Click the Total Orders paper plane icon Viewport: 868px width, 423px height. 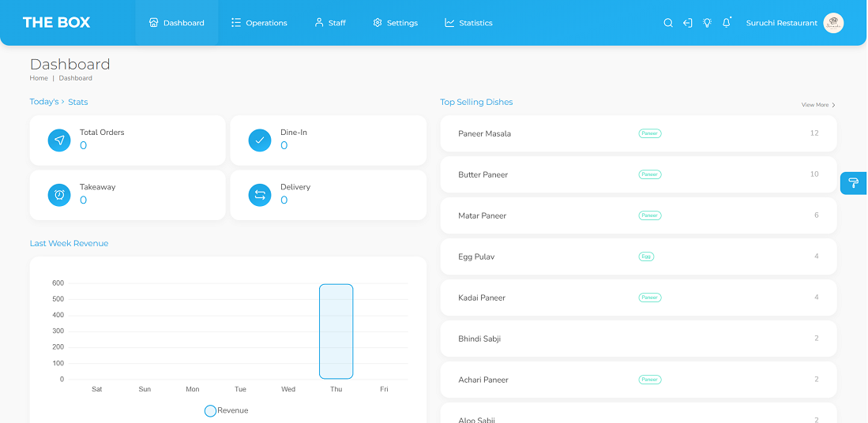pos(59,140)
